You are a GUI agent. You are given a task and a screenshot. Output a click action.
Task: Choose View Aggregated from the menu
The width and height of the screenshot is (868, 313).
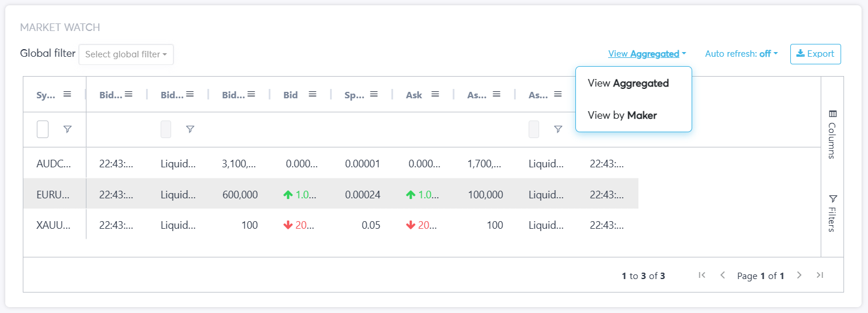(x=628, y=83)
